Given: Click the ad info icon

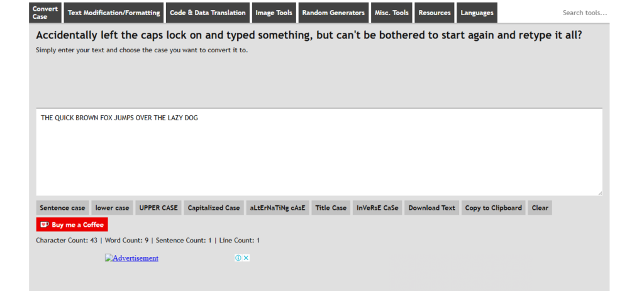Looking at the screenshot, I should coord(238,258).
